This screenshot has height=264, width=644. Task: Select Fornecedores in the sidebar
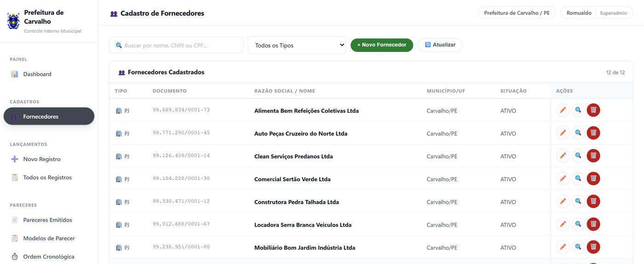click(49, 116)
